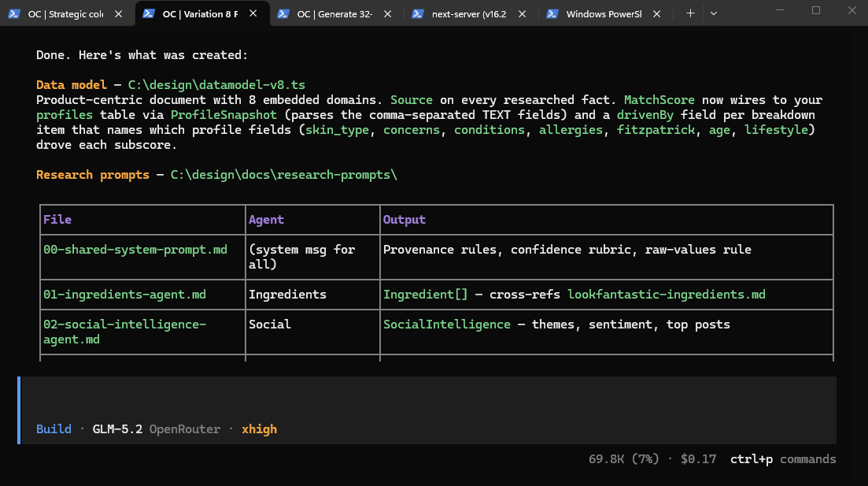
Task: Click the ProfileSnapshot keyword
Action: [223, 115]
